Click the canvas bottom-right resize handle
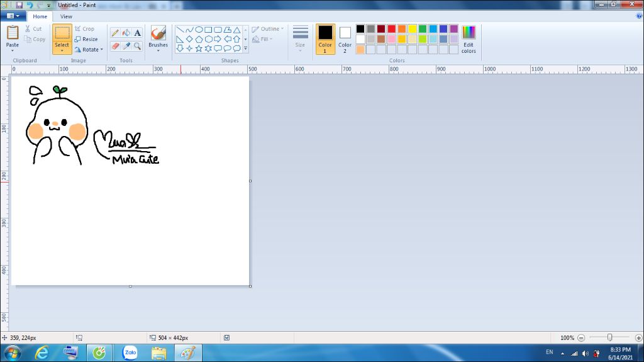The height and width of the screenshot is (362, 644). point(250,286)
